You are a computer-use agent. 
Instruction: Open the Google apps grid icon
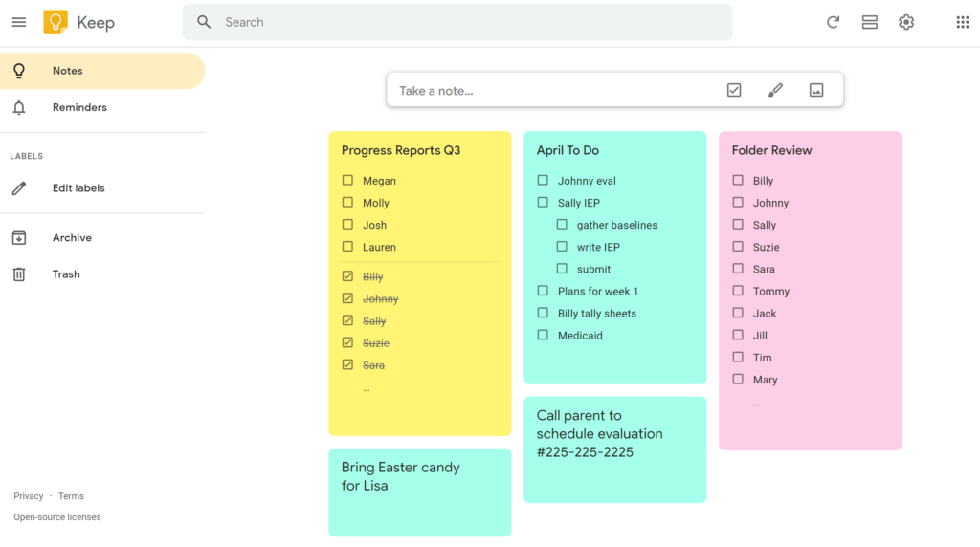point(963,23)
